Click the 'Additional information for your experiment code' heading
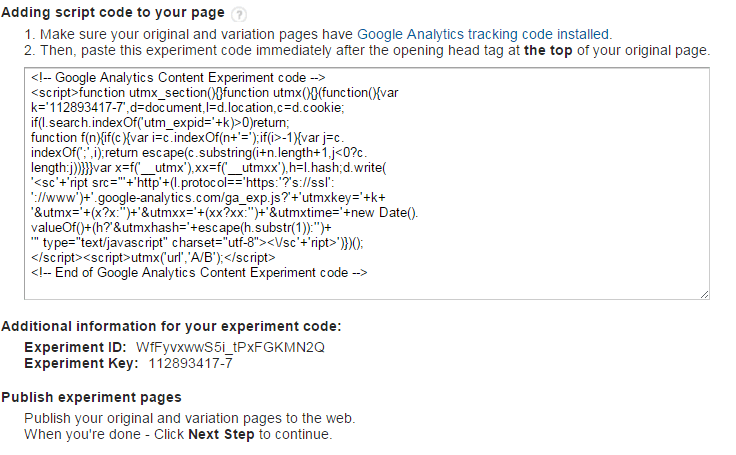This screenshot has height=455, width=736. pos(171,326)
